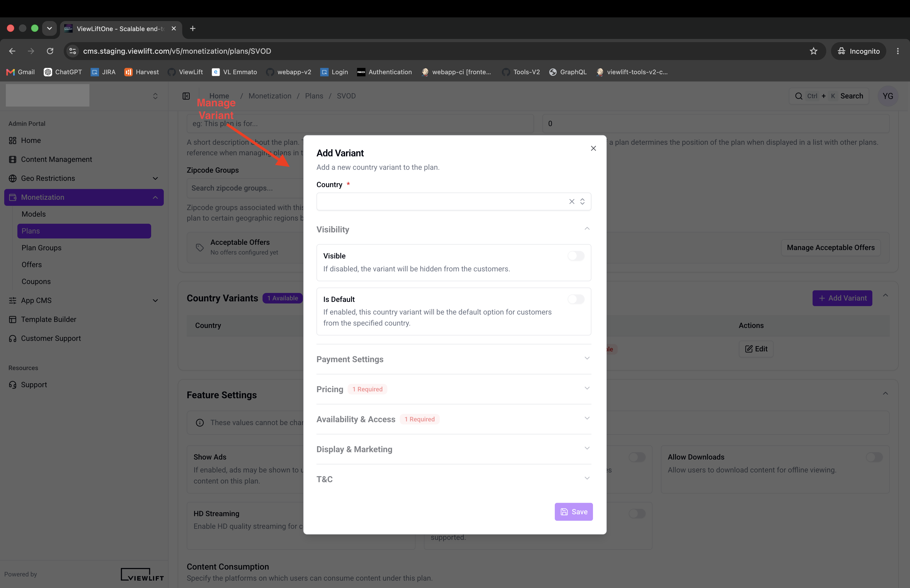Image resolution: width=910 pixels, height=588 pixels.
Task: Open the webapp-ci [fronte... bookmark
Action: (x=456, y=72)
